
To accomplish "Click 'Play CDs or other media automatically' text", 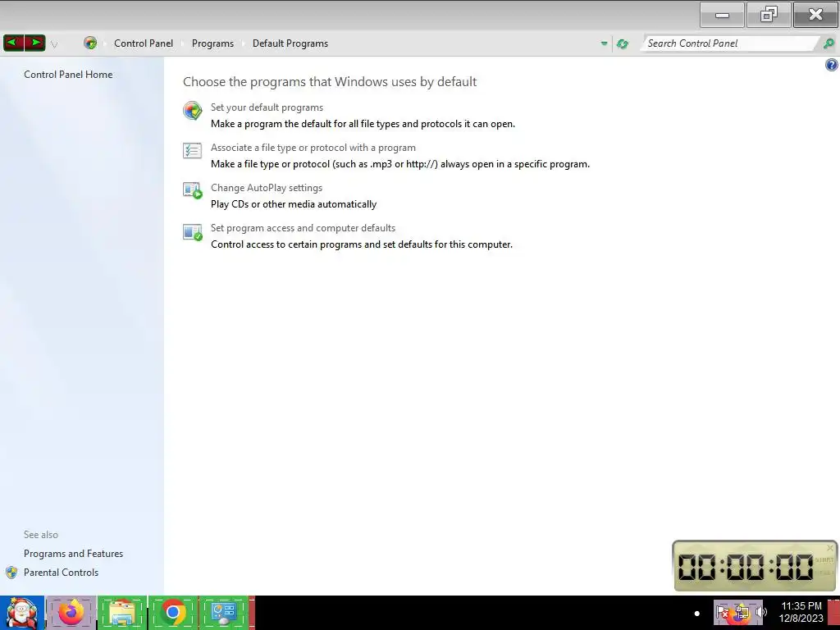I will (294, 204).
